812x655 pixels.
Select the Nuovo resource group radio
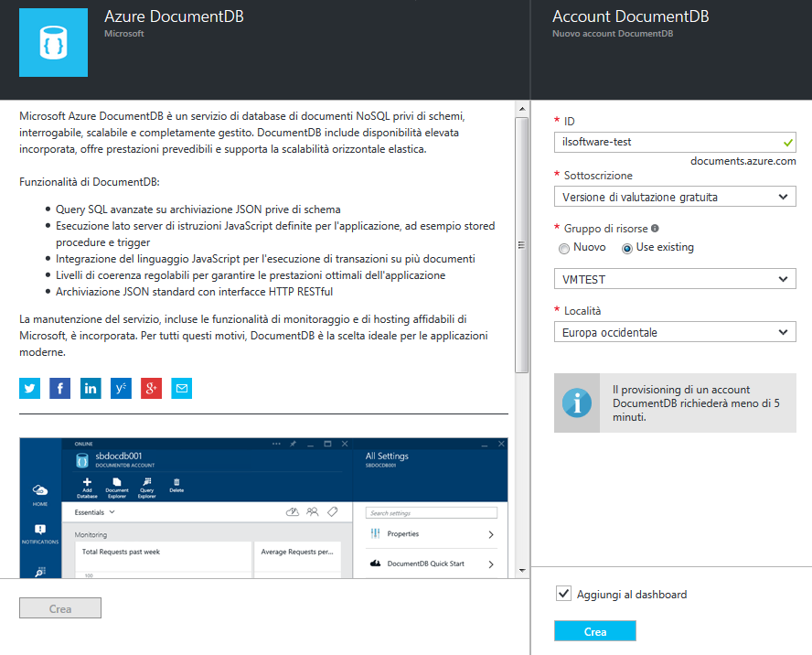[x=564, y=249]
